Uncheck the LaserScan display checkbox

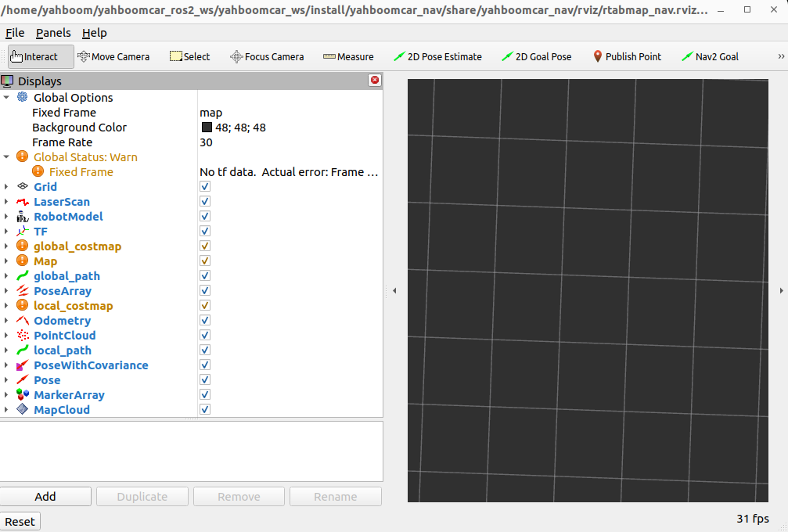205,202
